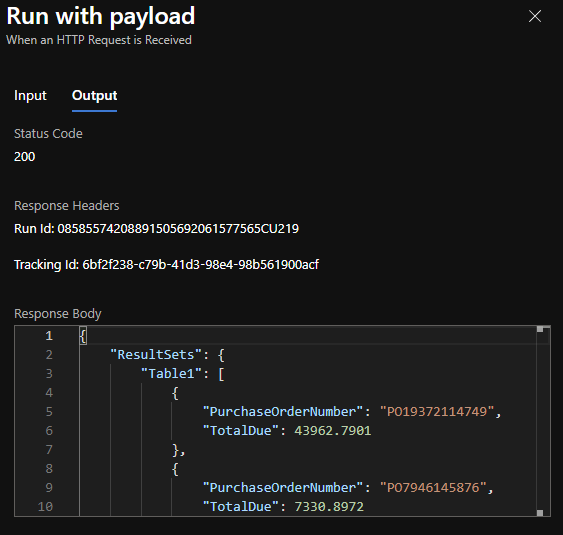This screenshot has height=535, width=563.
Task: Click the Run Id value text
Action: (178, 229)
